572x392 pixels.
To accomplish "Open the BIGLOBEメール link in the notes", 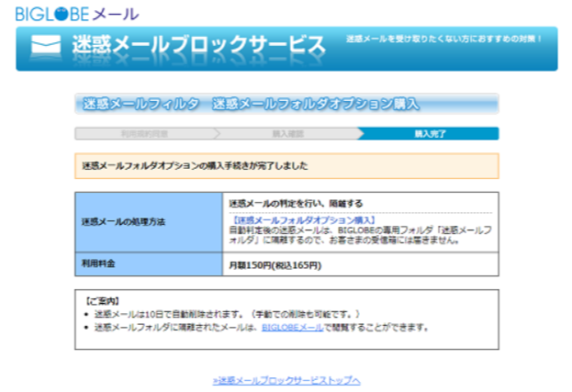I will click(292, 328).
